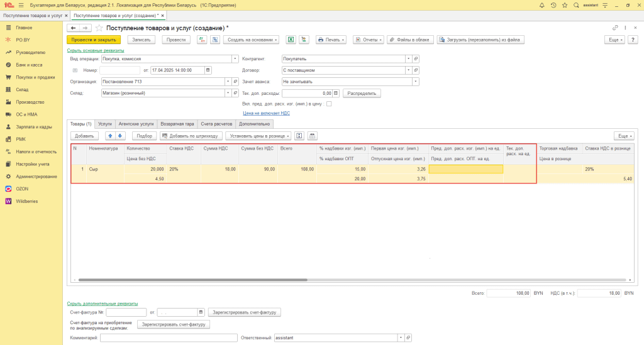This screenshot has width=644, height=345.
Task: Open favorites star in title bar
Action: click(565, 5)
